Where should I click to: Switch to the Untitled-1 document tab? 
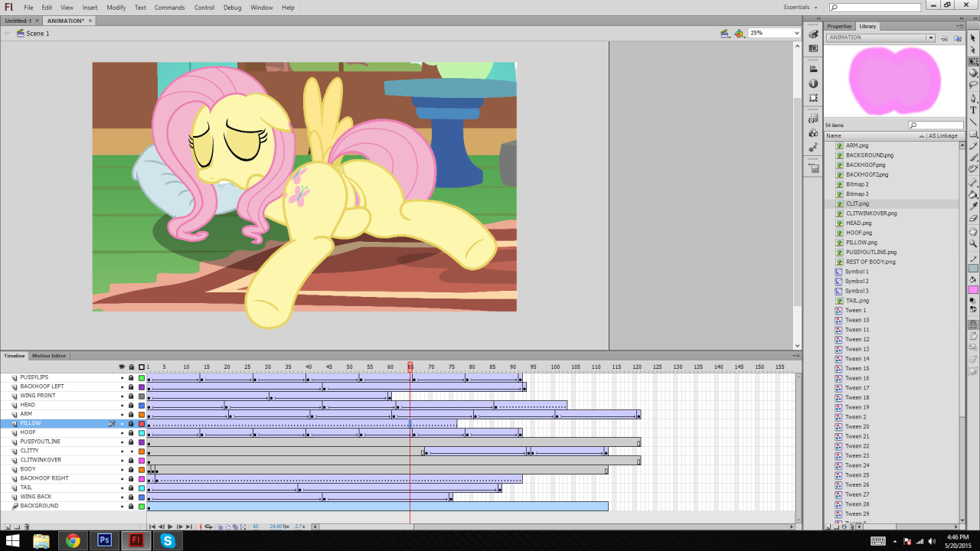(x=18, y=21)
